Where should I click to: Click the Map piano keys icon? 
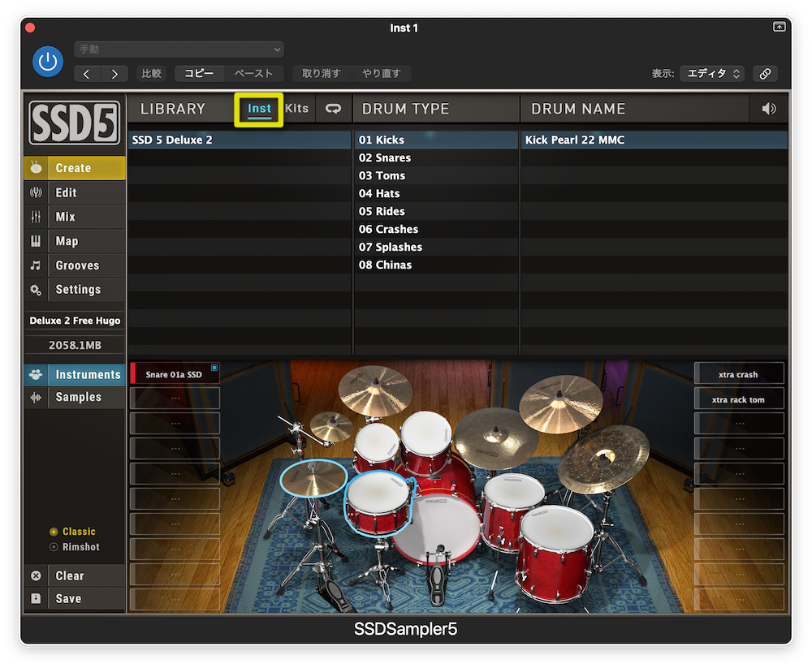pos(36,241)
